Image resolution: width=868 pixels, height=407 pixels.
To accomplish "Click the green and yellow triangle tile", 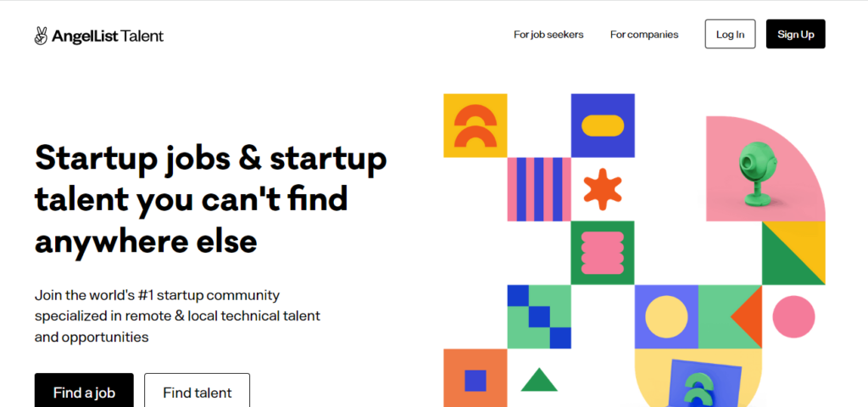I will [793, 253].
